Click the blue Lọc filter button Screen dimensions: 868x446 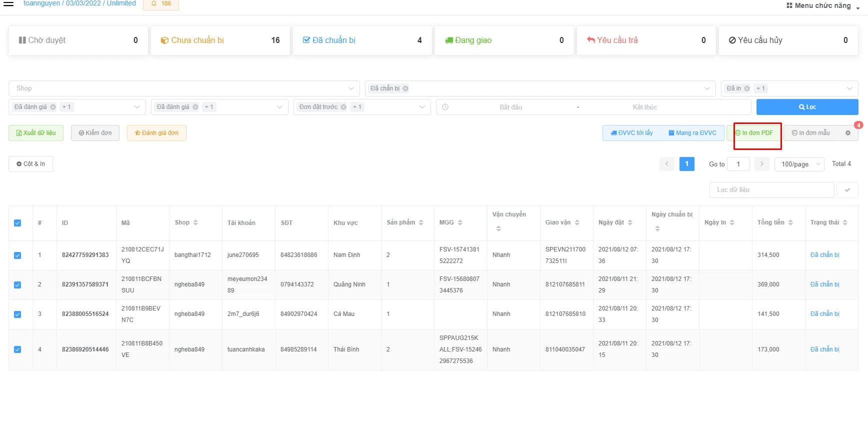click(807, 107)
